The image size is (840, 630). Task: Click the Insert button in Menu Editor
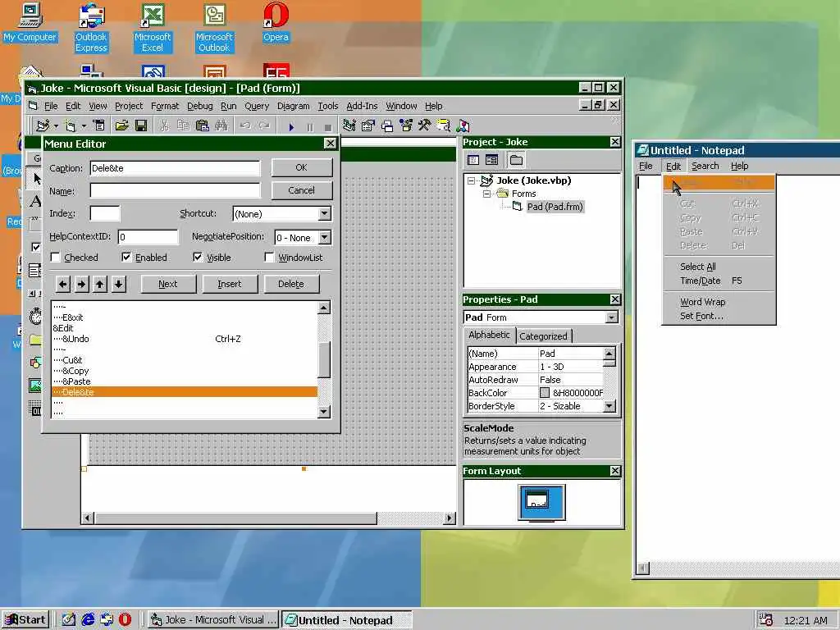[x=230, y=284]
